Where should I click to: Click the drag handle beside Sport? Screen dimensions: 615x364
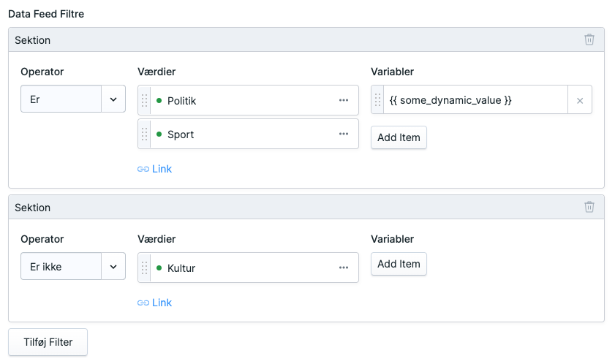coord(145,134)
